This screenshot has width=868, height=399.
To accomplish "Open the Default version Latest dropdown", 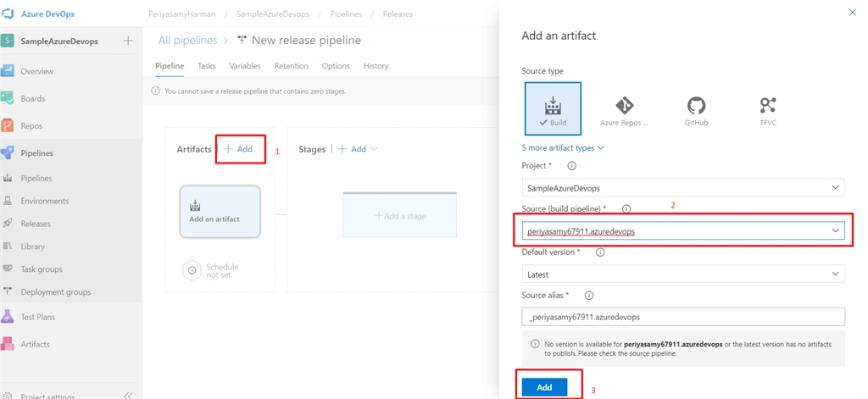I will coord(683,274).
